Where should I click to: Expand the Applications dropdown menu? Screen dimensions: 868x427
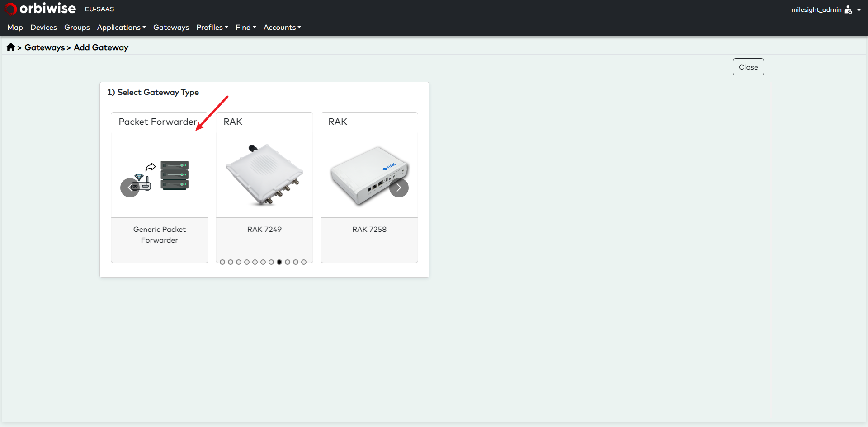(121, 28)
